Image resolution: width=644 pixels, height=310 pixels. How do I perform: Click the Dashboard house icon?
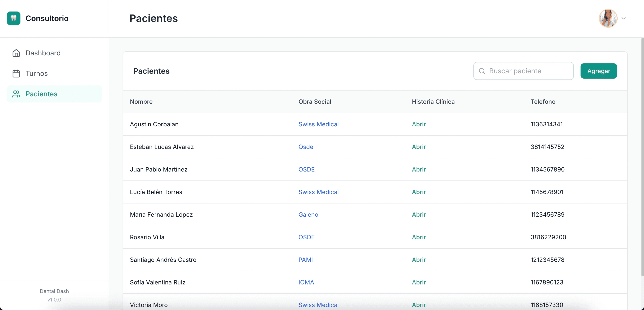coord(16,53)
